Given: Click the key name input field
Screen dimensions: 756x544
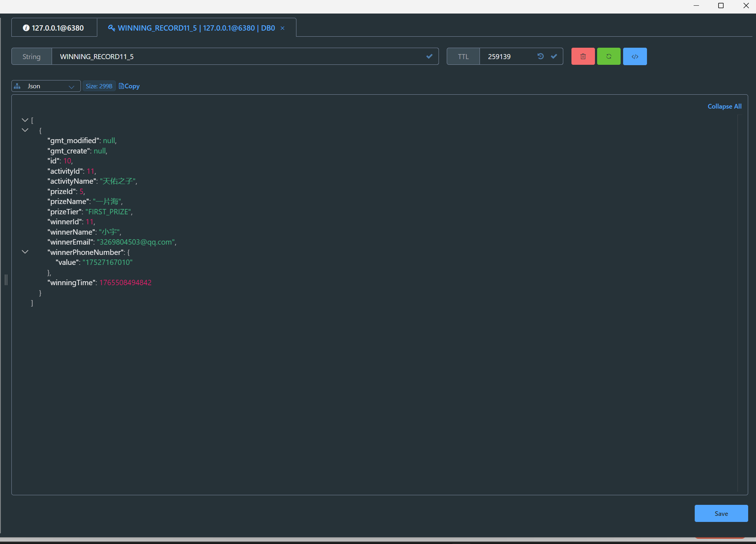Looking at the screenshot, I should pyautogui.click(x=235, y=57).
